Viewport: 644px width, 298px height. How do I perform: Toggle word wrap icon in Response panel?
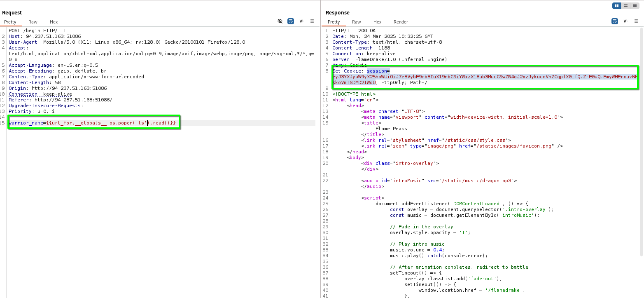click(x=615, y=21)
